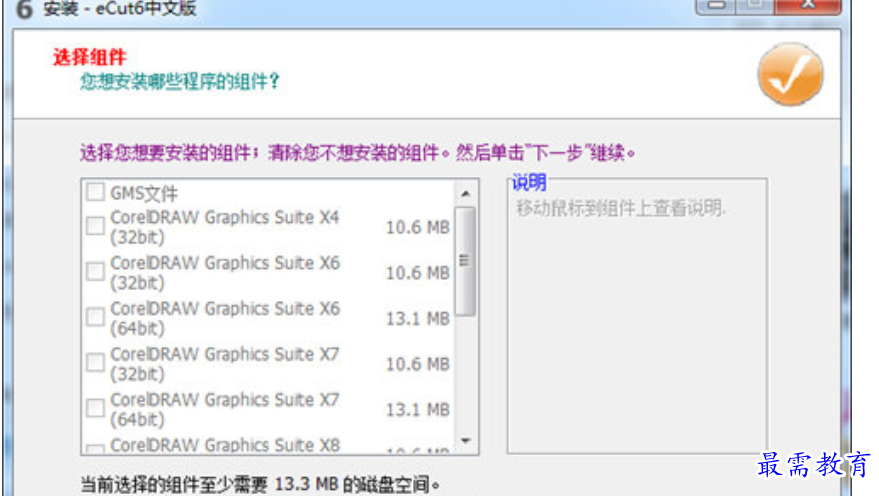Check CorelDRAW Graphics Suite X4 (32bit) checkbox
This screenshot has height=496, width=879.
click(95, 226)
